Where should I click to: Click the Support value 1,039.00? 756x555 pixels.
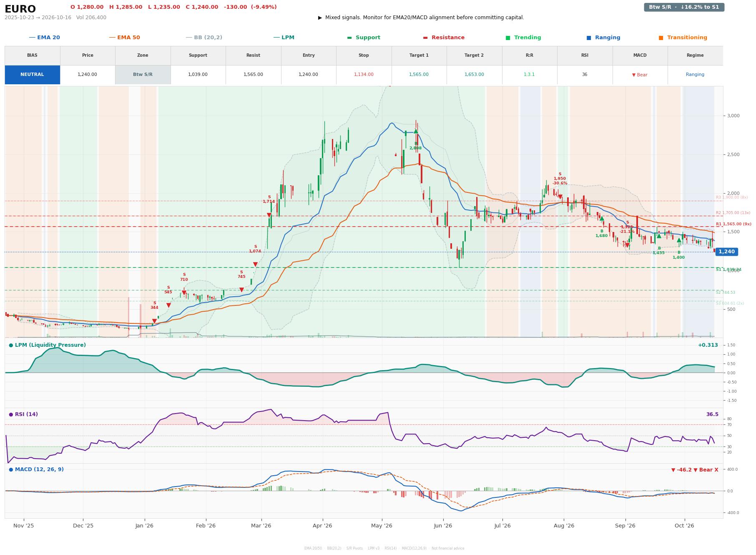pos(198,75)
